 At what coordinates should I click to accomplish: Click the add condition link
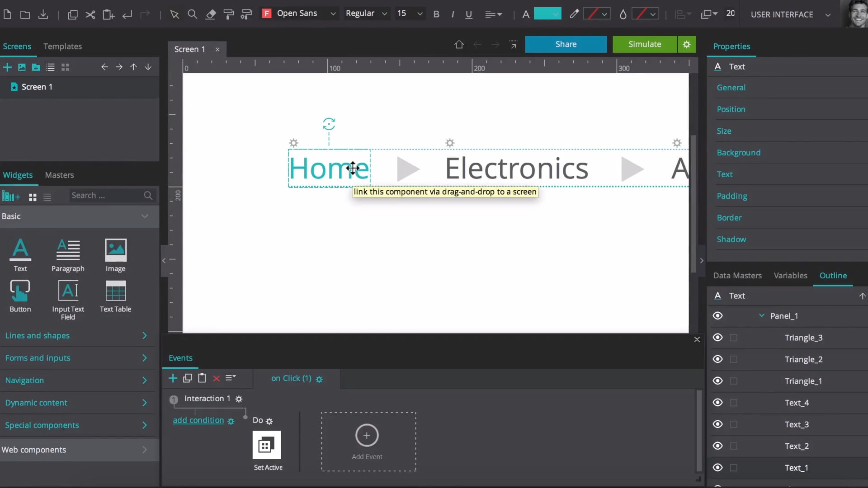[x=198, y=420]
